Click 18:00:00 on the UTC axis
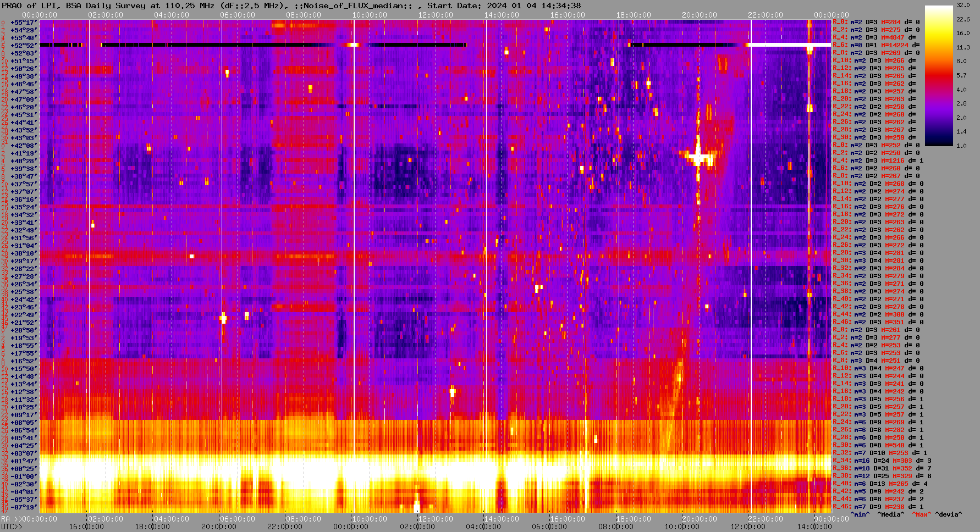The width and height of the screenshot is (980, 532). coord(153,527)
